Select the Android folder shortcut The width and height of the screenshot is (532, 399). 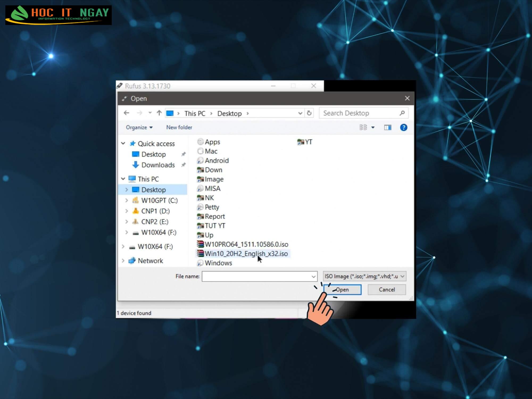click(x=213, y=160)
